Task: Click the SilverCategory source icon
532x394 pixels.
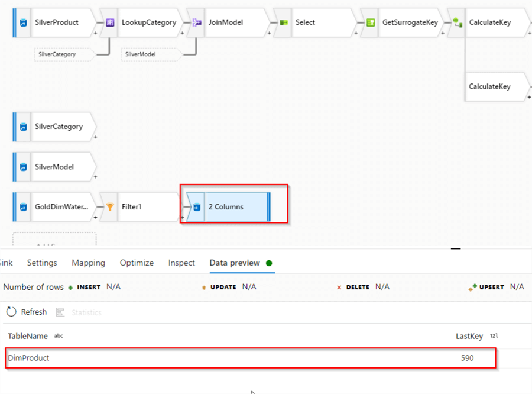Action: pyautogui.click(x=23, y=127)
